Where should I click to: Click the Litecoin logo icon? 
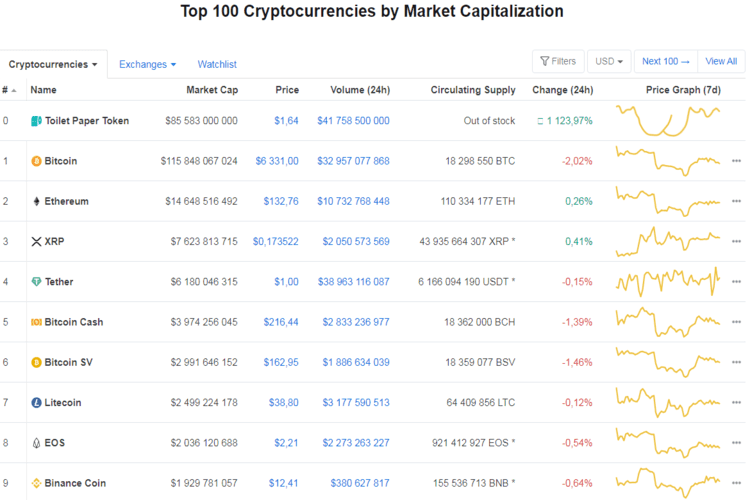click(36, 403)
